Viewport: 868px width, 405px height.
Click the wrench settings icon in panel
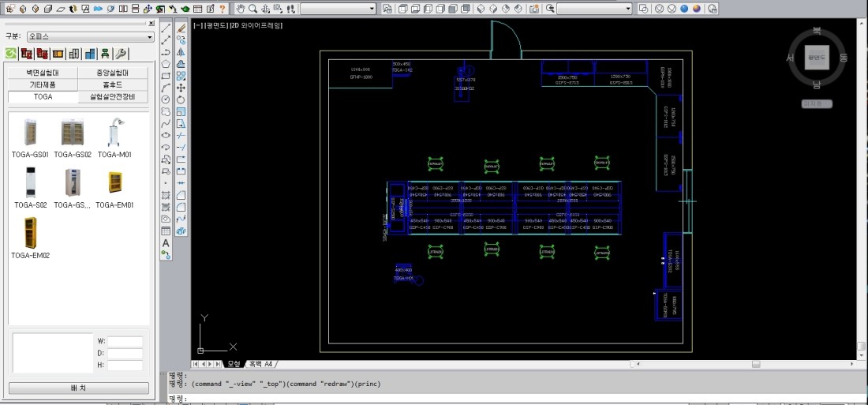click(121, 53)
